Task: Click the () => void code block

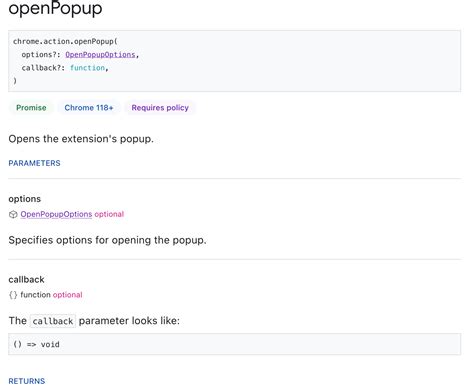Action: (x=234, y=344)
